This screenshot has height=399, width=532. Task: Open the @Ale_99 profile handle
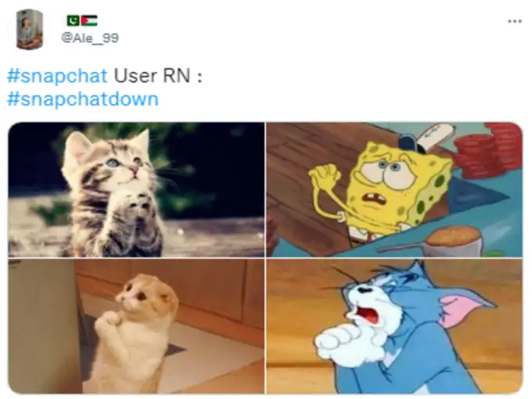tap(90, 38)
